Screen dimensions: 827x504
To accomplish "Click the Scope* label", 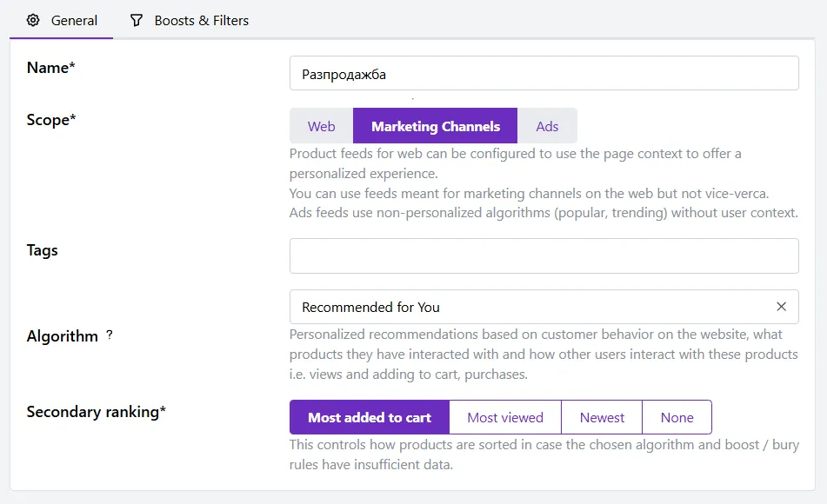I will click(51, 120).
